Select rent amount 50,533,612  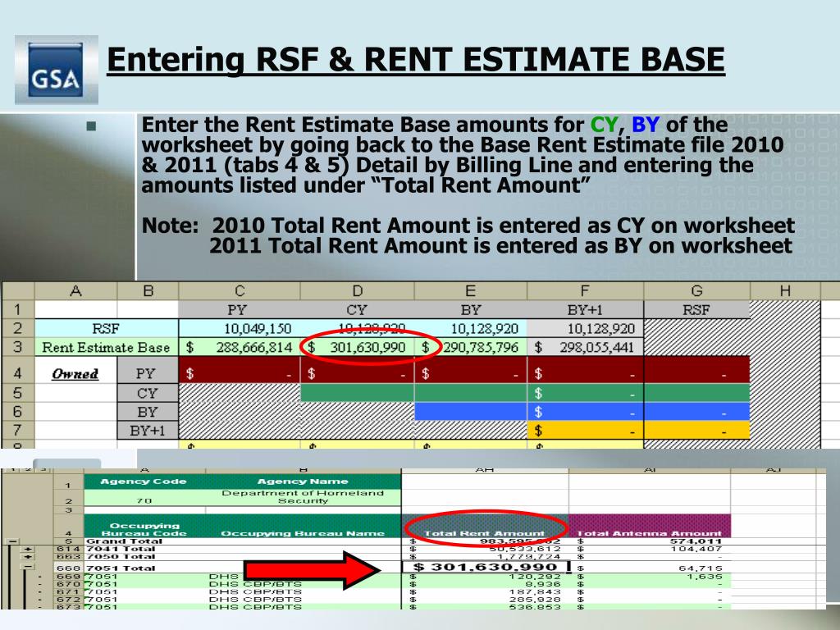point(525,549)
